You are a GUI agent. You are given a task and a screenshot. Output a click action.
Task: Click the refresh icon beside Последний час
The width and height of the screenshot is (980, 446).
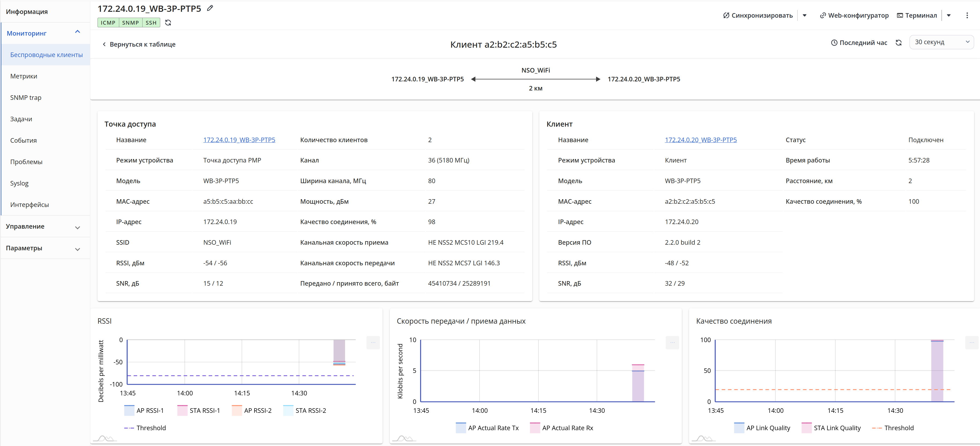[899, 43]
